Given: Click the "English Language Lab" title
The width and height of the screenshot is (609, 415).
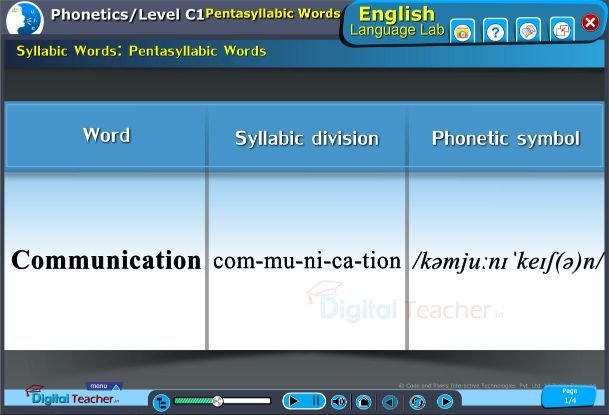Looking at the screenshot, I should (397, 22).
